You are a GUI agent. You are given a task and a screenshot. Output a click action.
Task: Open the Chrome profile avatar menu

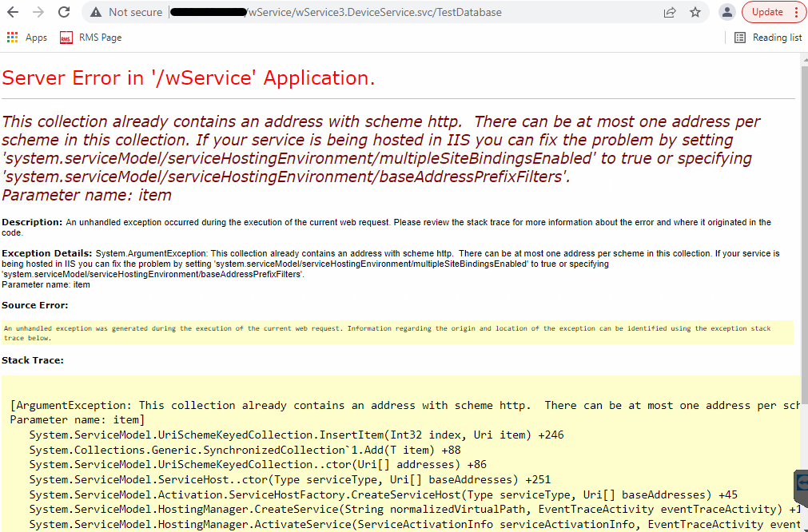727,12
